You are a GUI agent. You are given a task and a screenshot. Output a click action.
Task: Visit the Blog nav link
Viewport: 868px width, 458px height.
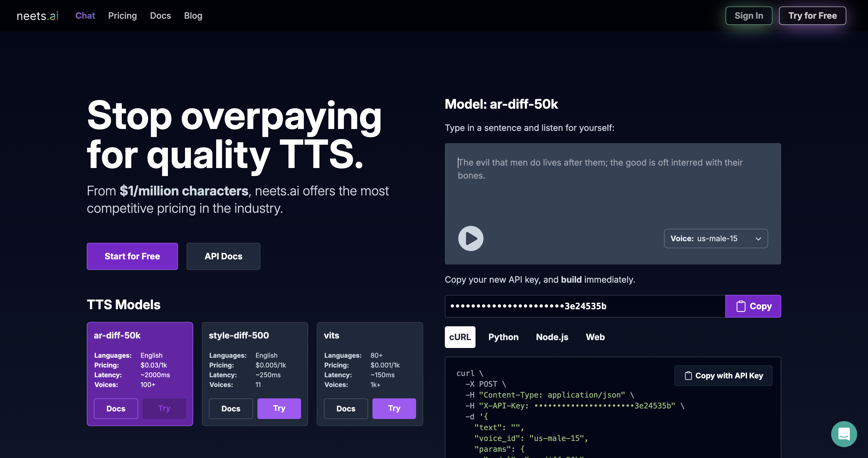coord(193,16)
